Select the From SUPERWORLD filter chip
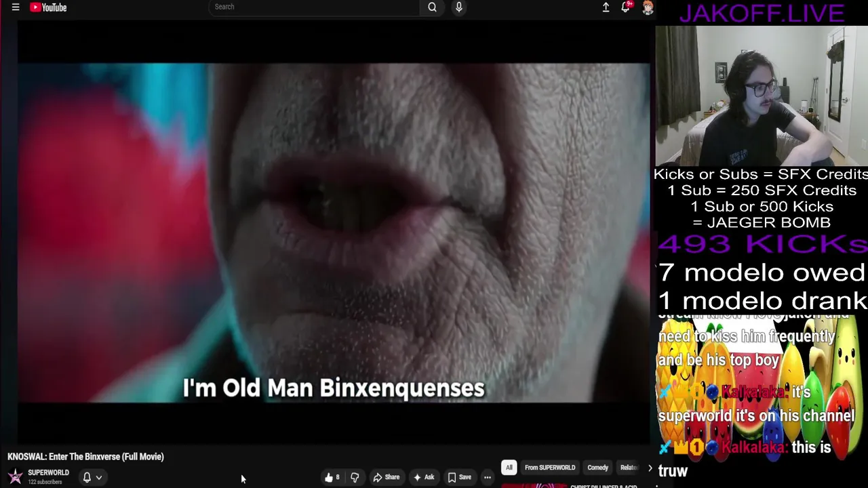 tap(550, 468)
